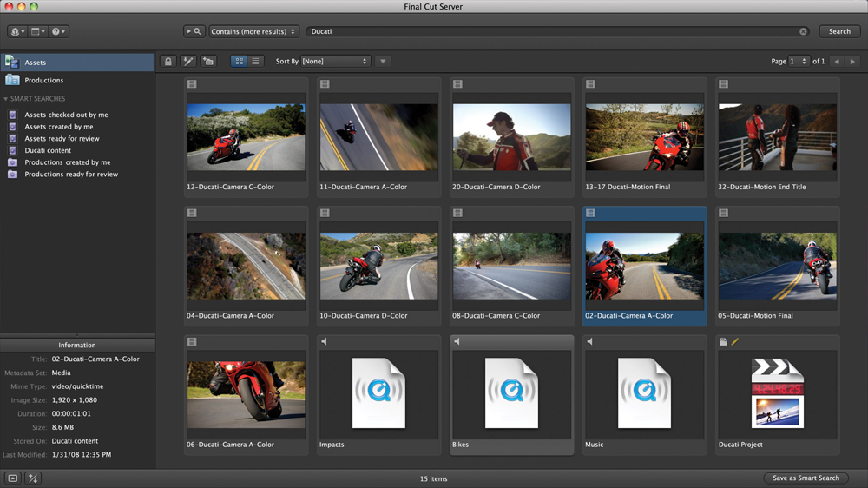Screen dimensions: 868x488
Task: Click the 'video/quicktime' mime type value
Action: tap(77, 386)
